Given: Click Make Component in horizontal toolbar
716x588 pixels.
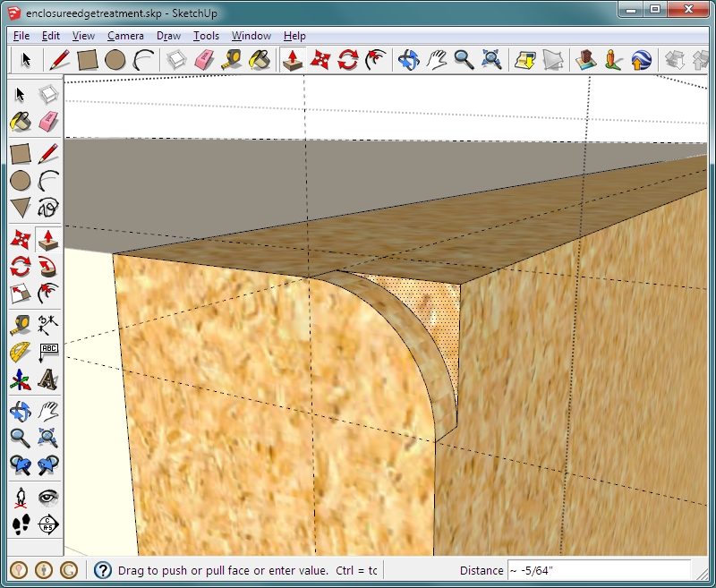Looking at the screenshot, I should (176, 60).
